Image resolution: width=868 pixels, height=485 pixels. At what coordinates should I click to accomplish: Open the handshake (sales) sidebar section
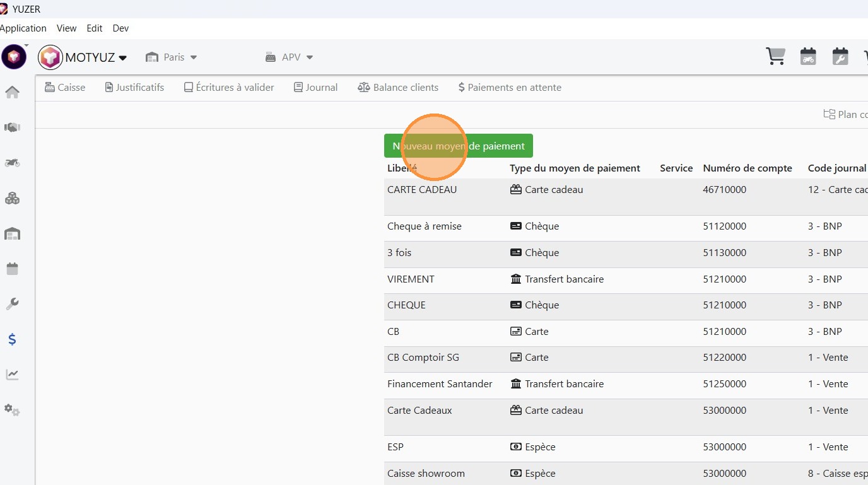(x=13, y=127)
